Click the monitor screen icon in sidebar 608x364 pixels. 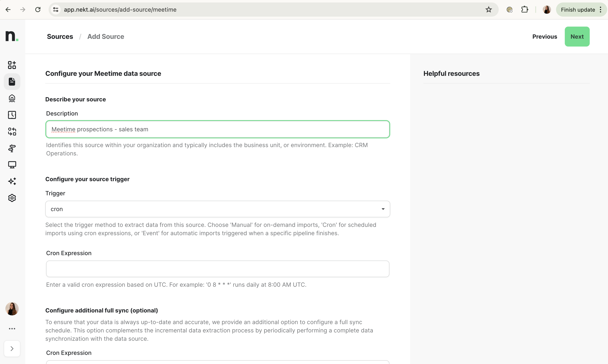click(12, 165)
